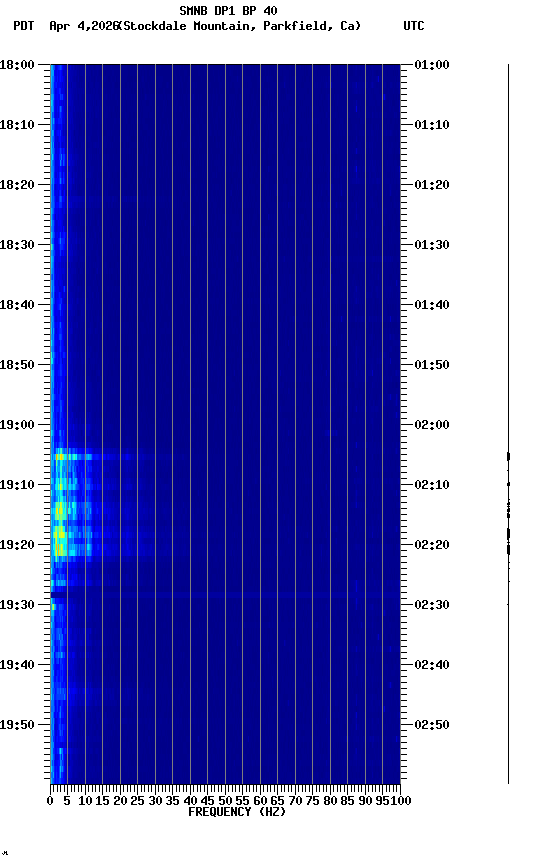Click the 18:20 PDT time label

point(17,185)
